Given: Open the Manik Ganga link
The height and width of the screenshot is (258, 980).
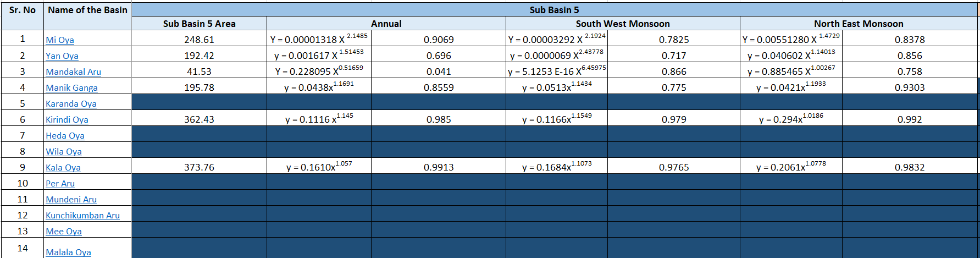Looking at the screenshot, I should [71, 87].
